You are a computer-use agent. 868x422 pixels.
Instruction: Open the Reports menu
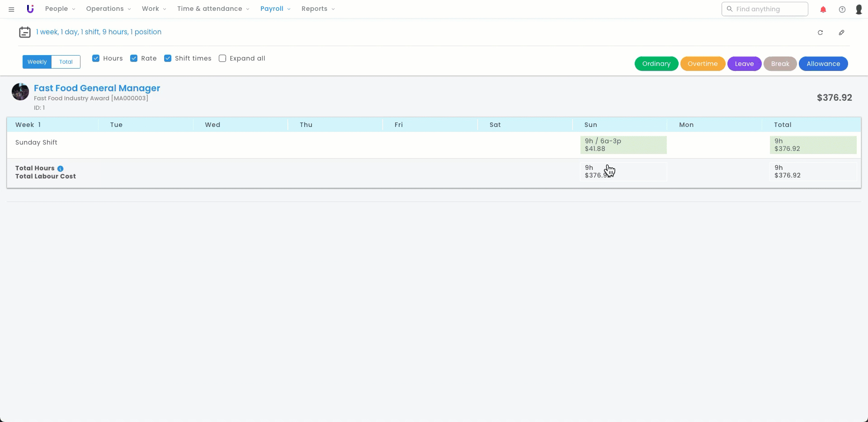click(318, 9)
